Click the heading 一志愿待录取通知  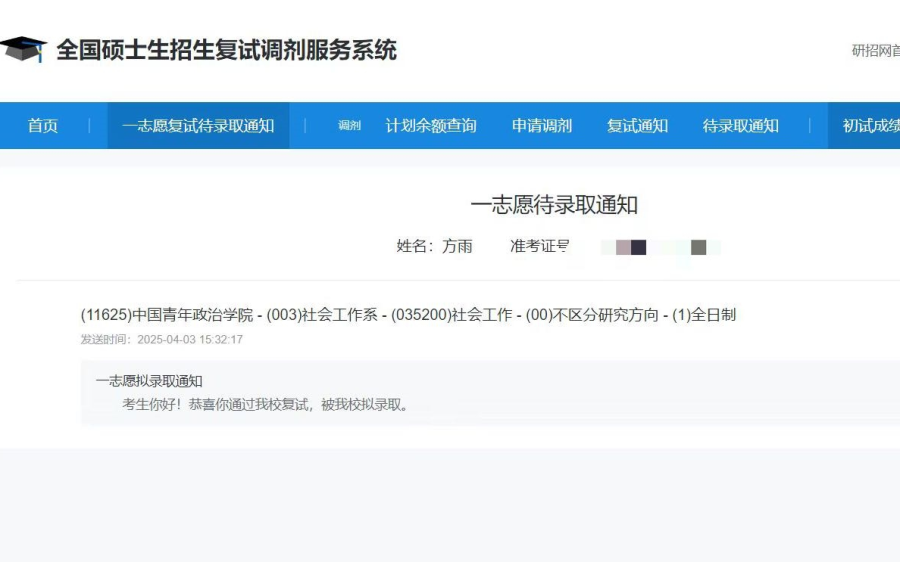(x=554, y=205)
